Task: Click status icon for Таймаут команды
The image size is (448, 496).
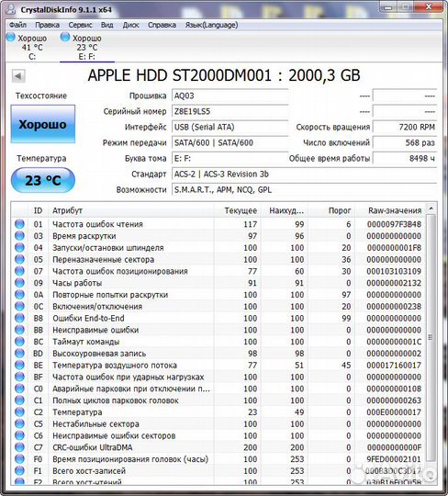Action: [x=19, y=341]
